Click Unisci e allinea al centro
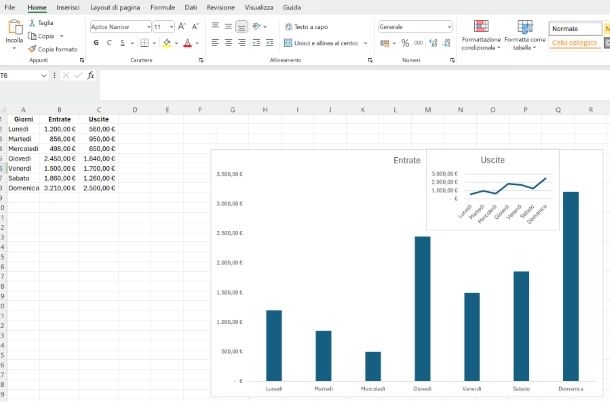Viewport: 610px width, 402px height. coord(321,43)
